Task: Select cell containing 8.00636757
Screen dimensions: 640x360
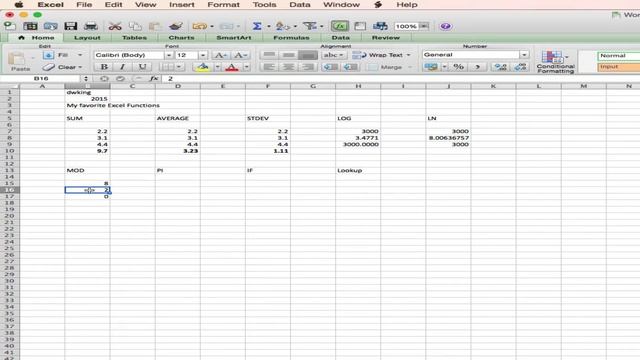Action: [x=448, y=138]
